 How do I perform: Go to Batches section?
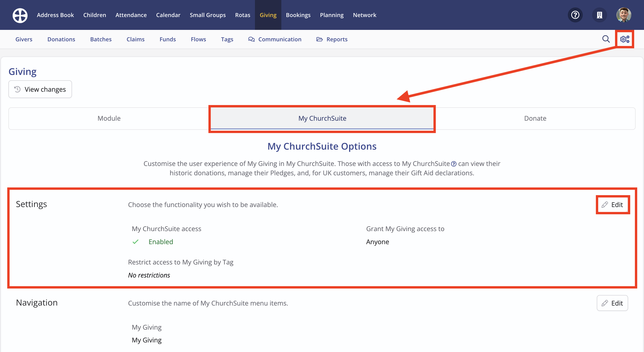[x=101, y=39]
